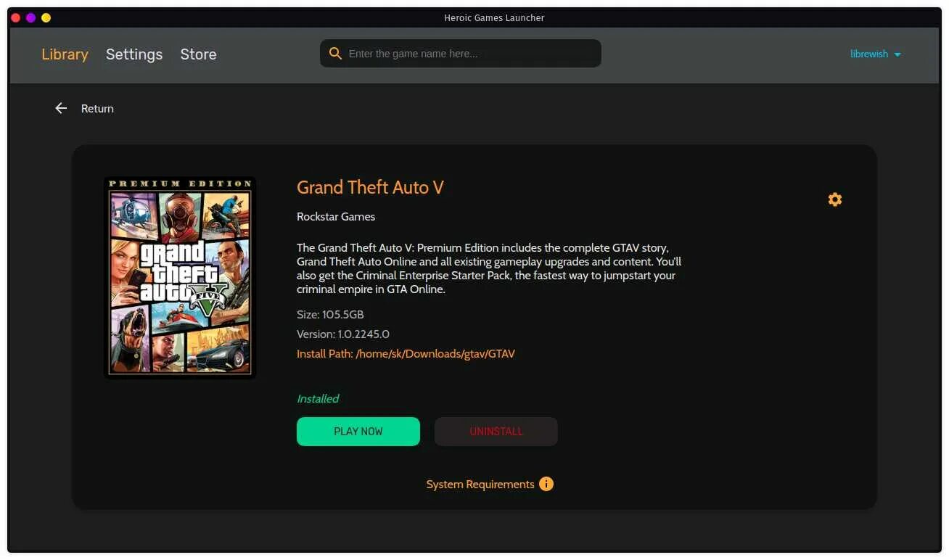Click the search magnifier icon
The width and height of the screenshot is (949, 560).
335,54
